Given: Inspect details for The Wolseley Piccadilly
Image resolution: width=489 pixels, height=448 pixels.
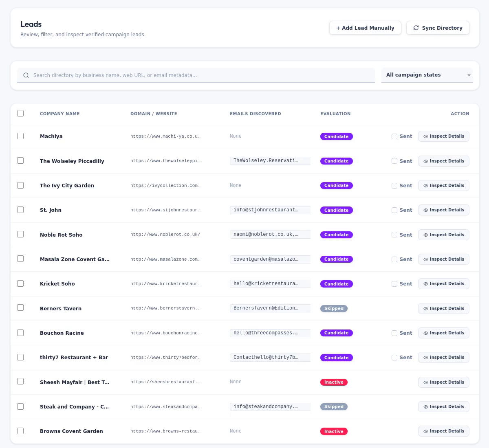Looking at the screenshot, I should (x=444, y=161).
